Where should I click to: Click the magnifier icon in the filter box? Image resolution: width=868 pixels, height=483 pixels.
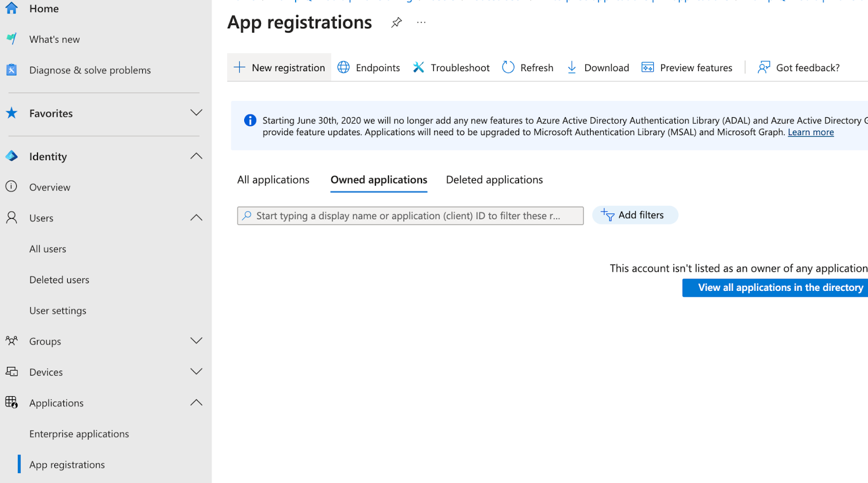click(247, 215)
